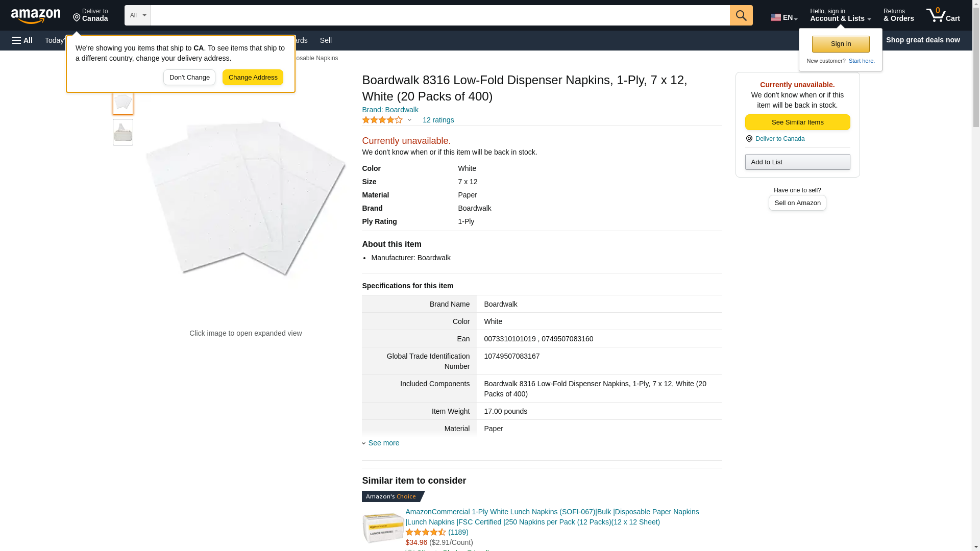980x551 pixels.
Task: Click into the search input field
Action: coord(440,15)
